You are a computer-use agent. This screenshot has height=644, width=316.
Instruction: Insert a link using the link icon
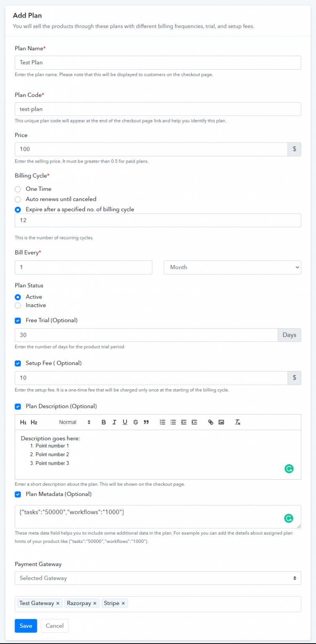(211, 422)
